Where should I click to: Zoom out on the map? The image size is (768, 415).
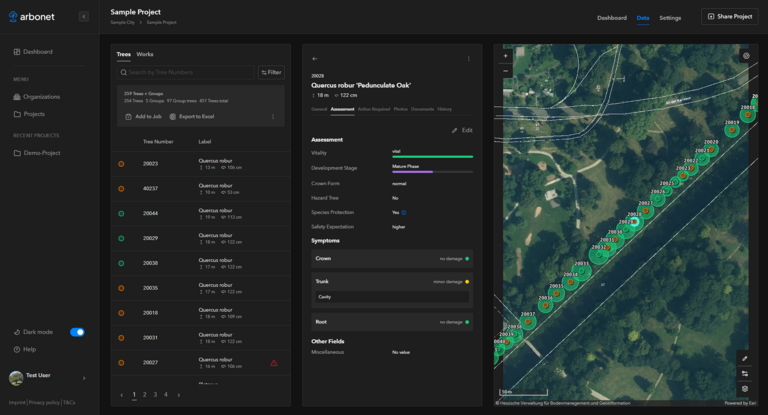(506, 71)
